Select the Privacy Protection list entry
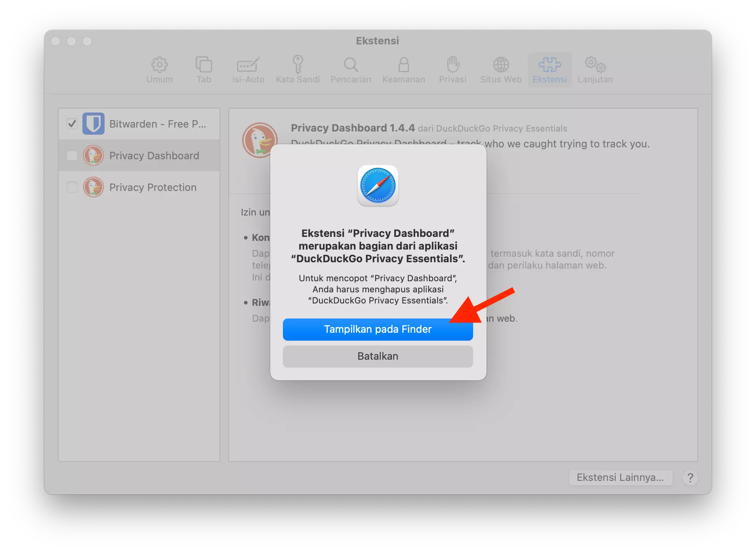 153,187
